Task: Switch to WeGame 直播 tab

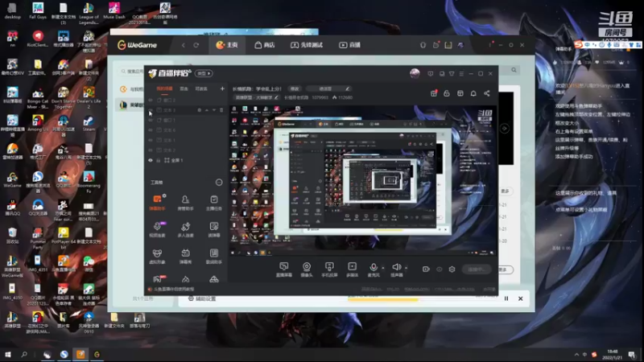Action: pyautogui.click(x=350, y=45)
